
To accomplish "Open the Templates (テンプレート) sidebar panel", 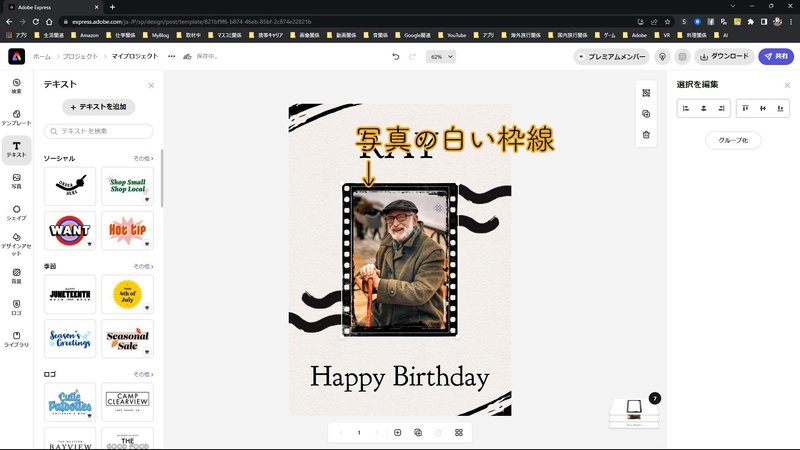I will [16, 117].
